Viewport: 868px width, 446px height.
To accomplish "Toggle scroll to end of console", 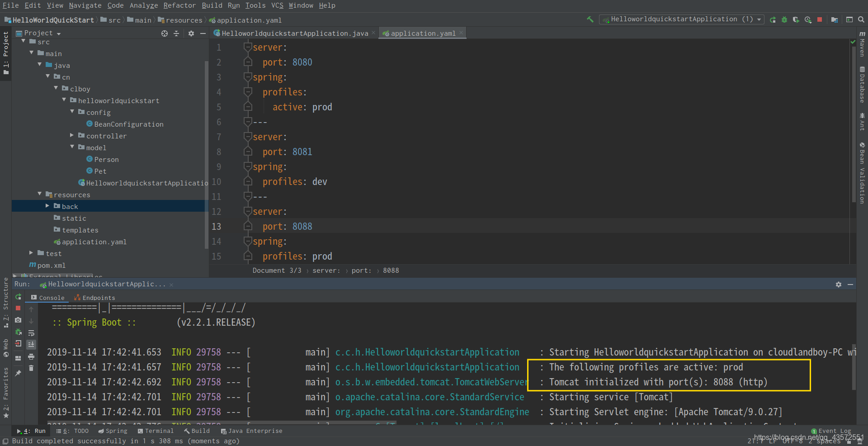I will coord(31,344).
